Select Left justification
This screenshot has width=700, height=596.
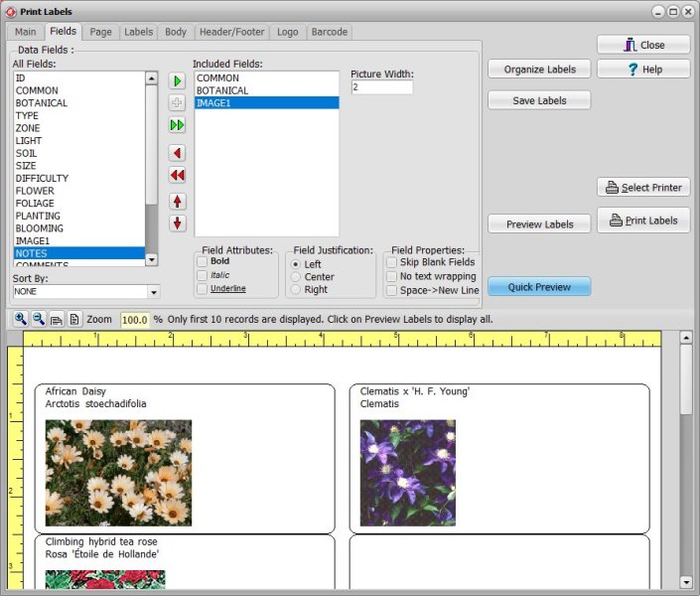[296, 264]
